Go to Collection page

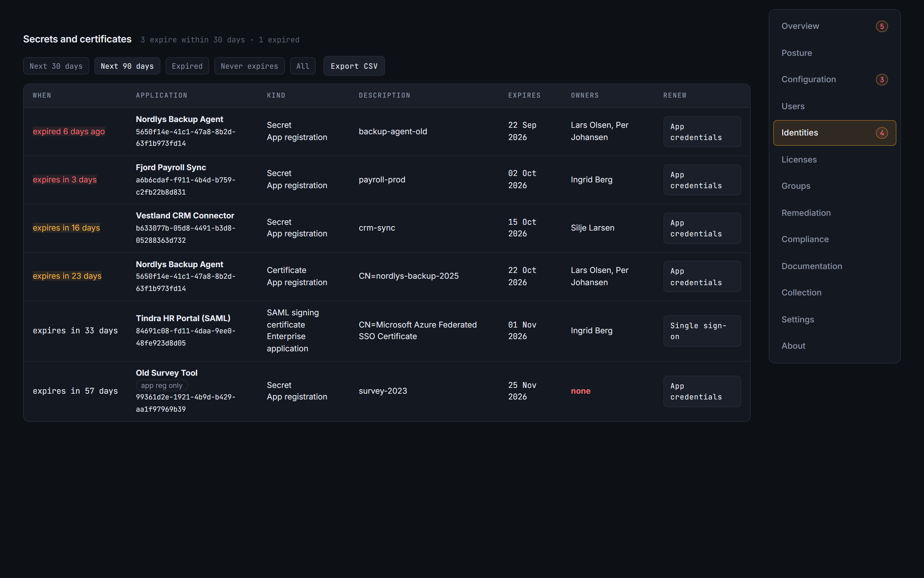[x=835, y=293]
